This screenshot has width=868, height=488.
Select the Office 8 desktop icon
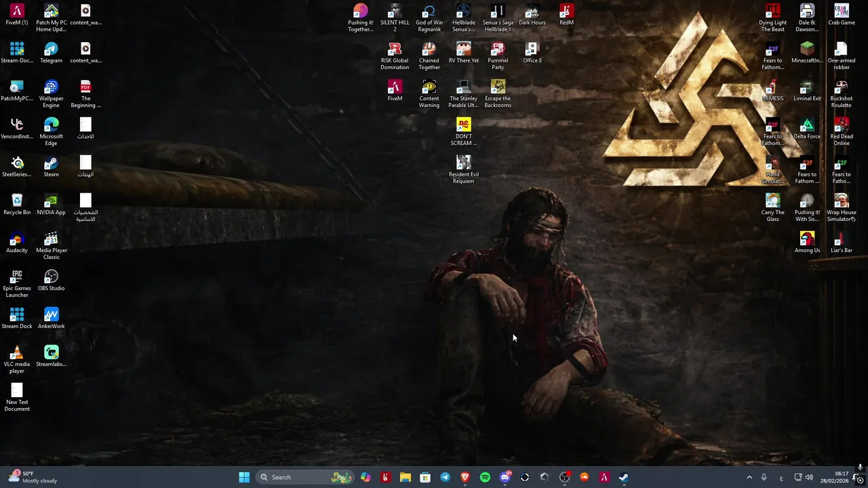click(x=532, y=54)
